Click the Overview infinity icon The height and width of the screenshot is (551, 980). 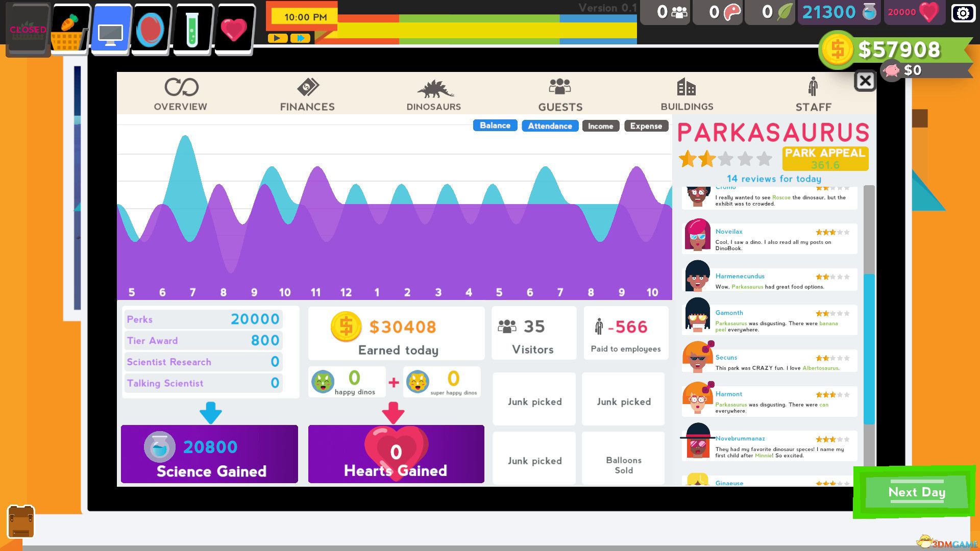[180, 87]
